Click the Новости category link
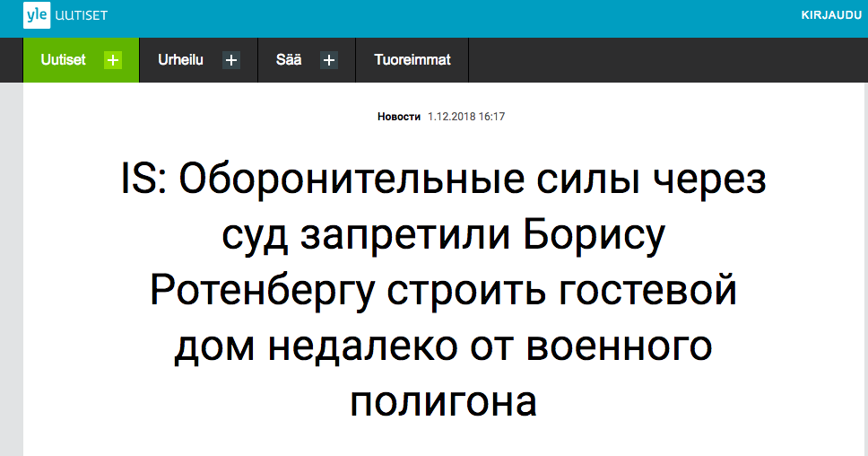This screenshot has width=868, height=456. [398, 117]
